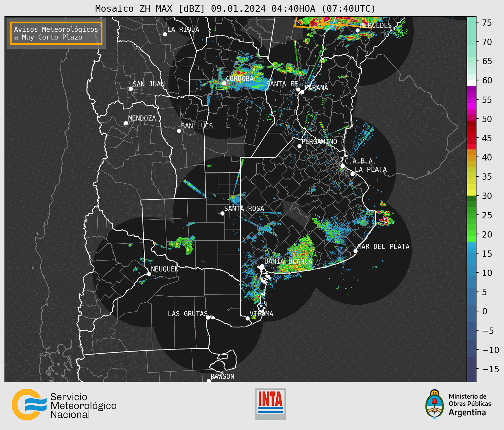504x430 pixels.
Task: Click the SANTA FE city marker dot
Action: pos(298,89)
